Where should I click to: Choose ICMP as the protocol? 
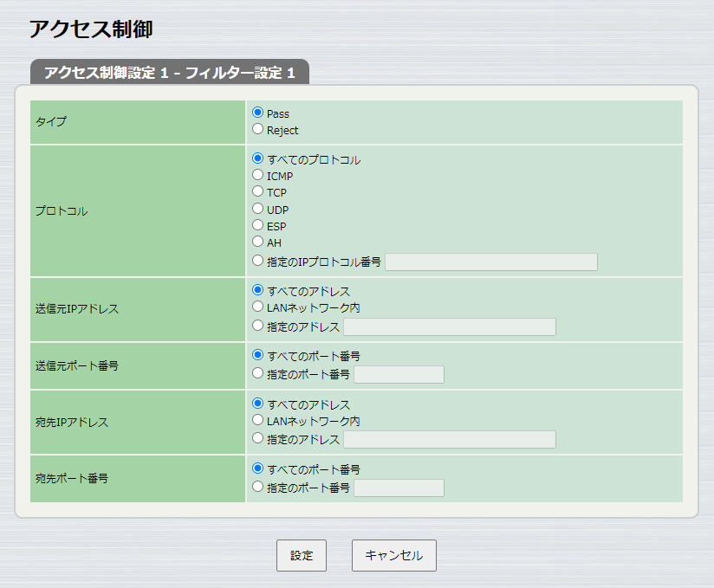click(x=257, y=174)
